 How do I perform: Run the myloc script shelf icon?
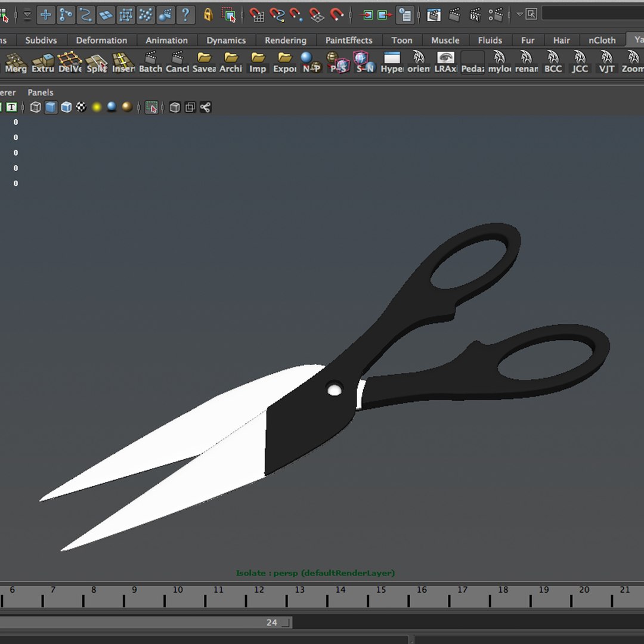click(x=500, y=63)
